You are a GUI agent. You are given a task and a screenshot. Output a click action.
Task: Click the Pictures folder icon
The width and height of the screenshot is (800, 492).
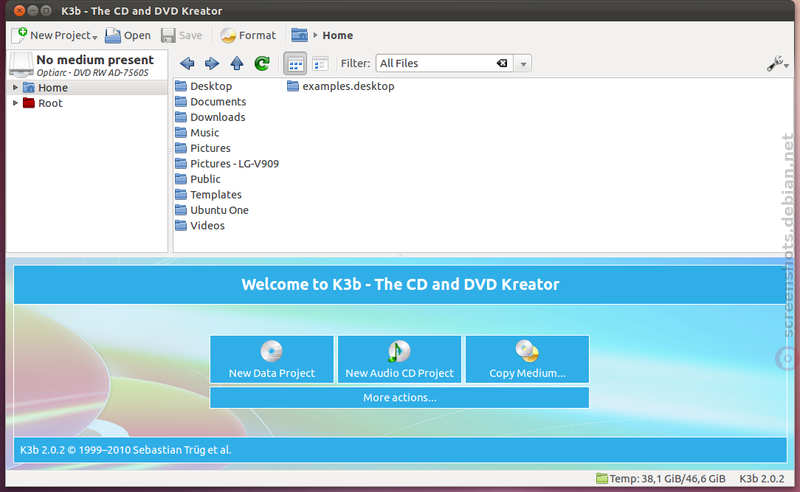(181, 148)
